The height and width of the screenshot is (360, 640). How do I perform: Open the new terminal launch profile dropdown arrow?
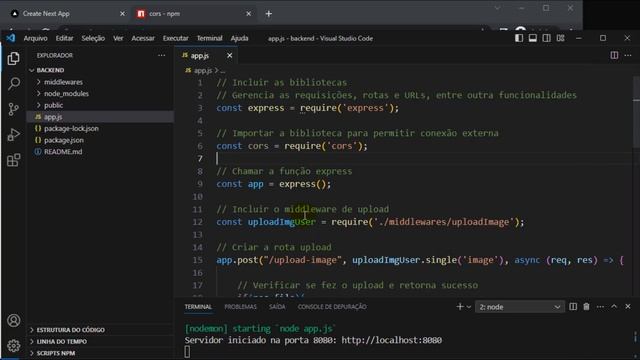click(469, 307)
